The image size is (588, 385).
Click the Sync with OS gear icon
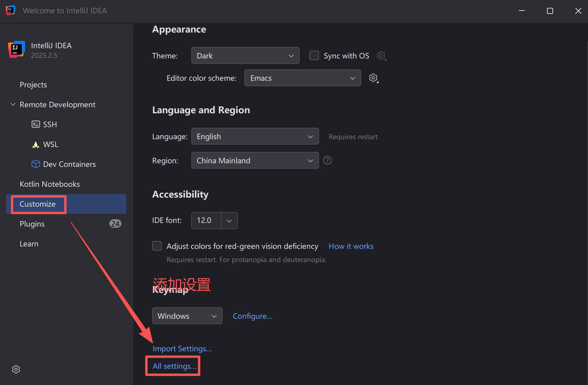[381, 56]
